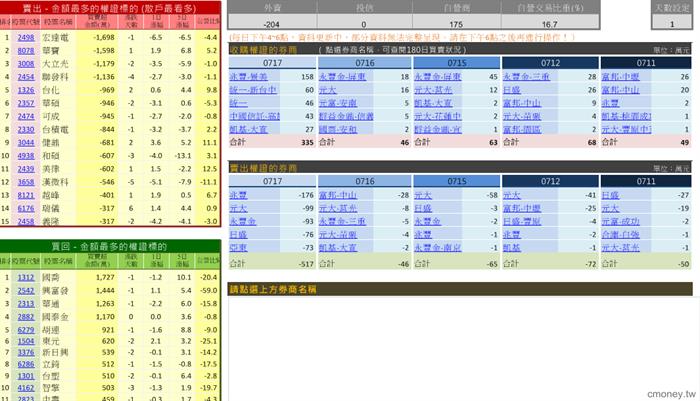700x401 pixels.
Task: Open 元大 link valued 16 under buying 0716
Action: [327, 90]
